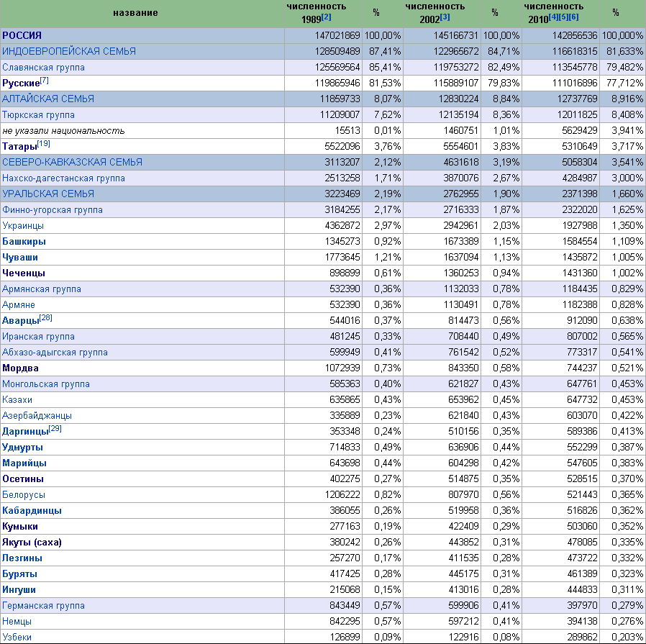Open СЕВЕРО-КАВКАЗСКАЯ СЕМЬЯ link

click(72, 163)
